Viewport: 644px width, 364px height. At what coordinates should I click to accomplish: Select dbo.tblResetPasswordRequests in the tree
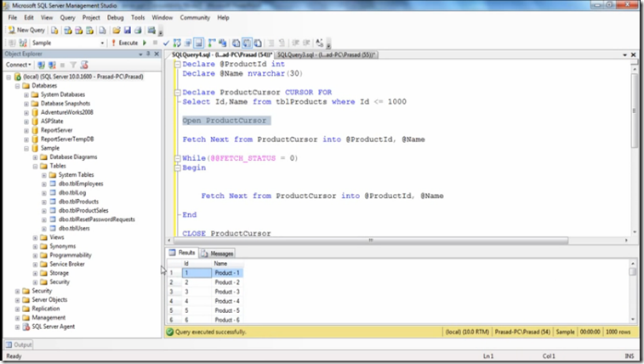(x=96, y=219)
